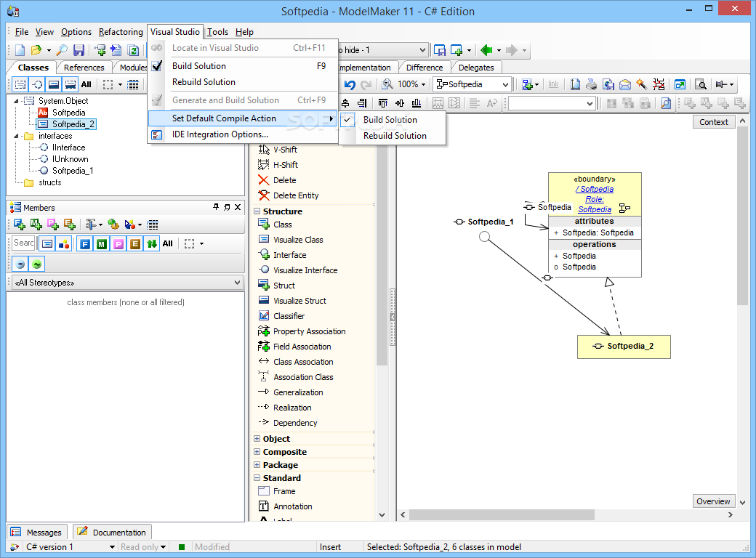Viewport: 756px width, 558px height.
Task: Toggle the Methods (M) member filter
Action: [x=101, y=244]
